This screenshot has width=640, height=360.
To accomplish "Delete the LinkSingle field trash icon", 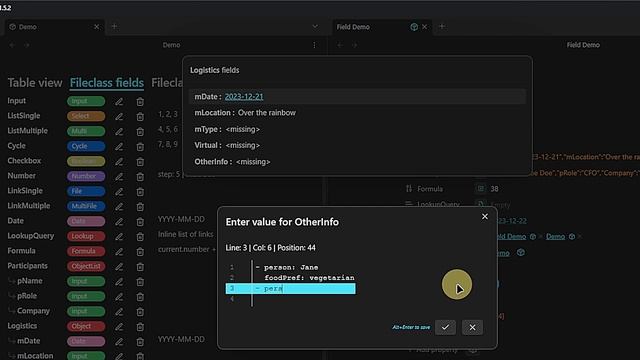I will tap(140, 191).
